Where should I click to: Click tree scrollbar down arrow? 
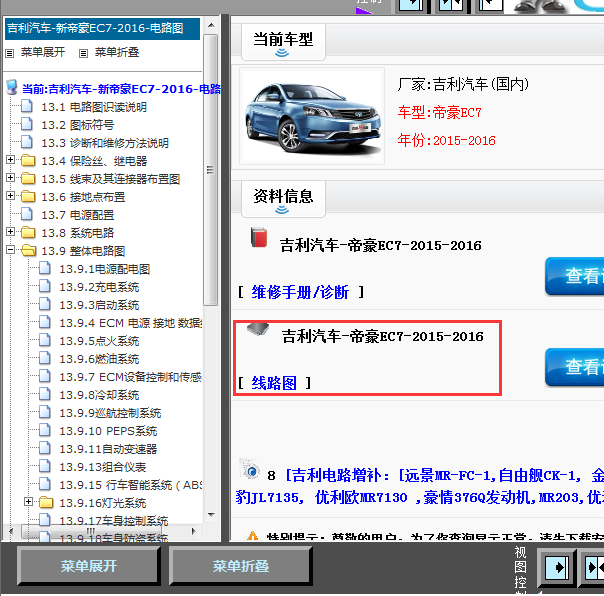211,515
